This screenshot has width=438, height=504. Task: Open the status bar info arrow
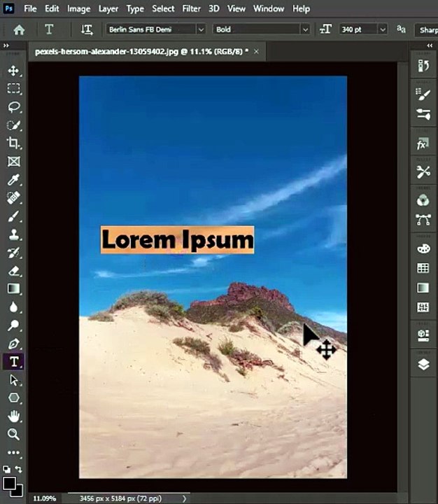(x=184, y=498)
